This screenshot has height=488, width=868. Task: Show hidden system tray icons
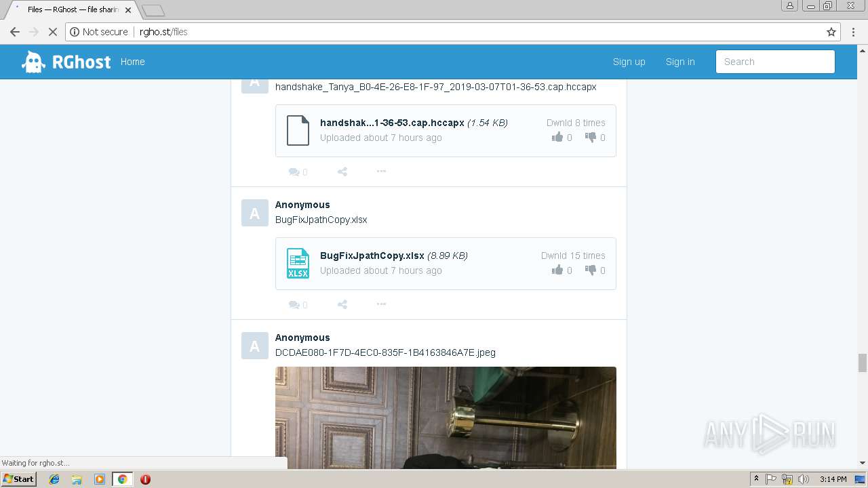[756, 479]
